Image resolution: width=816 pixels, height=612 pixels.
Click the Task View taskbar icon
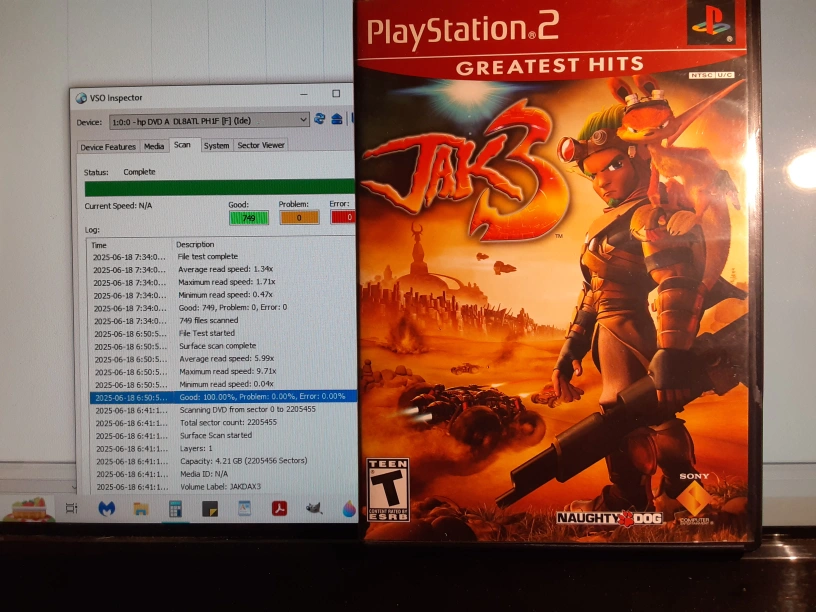71,508
